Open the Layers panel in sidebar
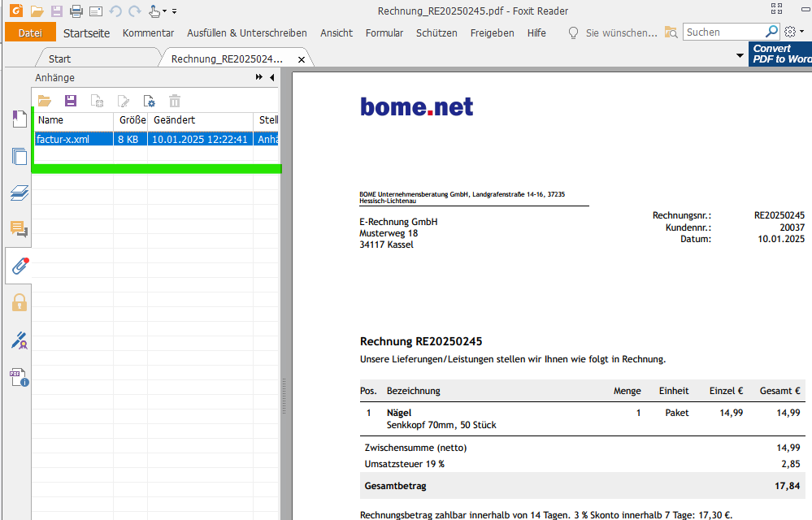The image size is (812, 520). tap(20, 193)
